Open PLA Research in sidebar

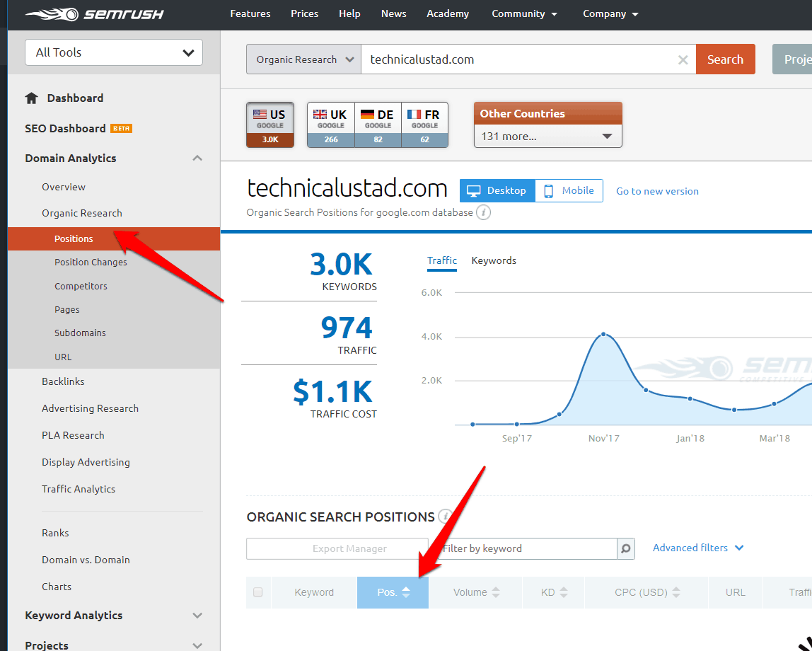point(73,436)
